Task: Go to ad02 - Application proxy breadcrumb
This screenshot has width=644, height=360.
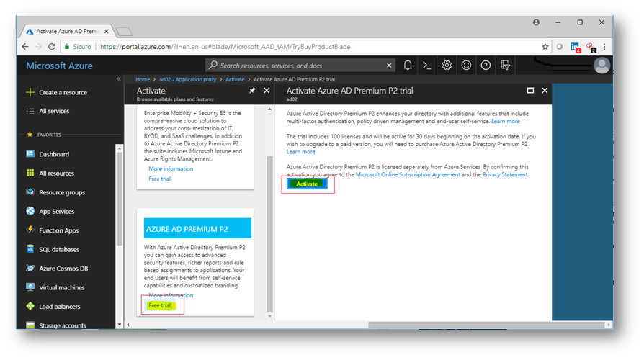Action: 188,79
